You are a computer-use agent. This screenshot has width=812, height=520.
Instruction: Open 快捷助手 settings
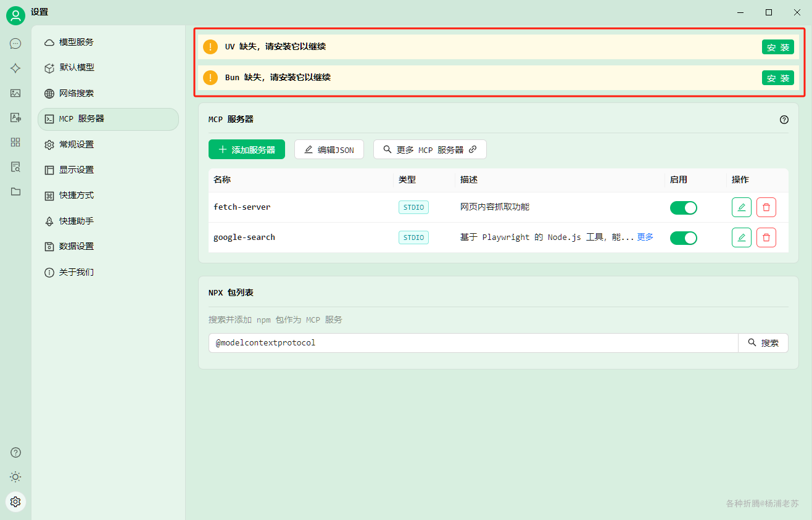[x=108, y=221]
